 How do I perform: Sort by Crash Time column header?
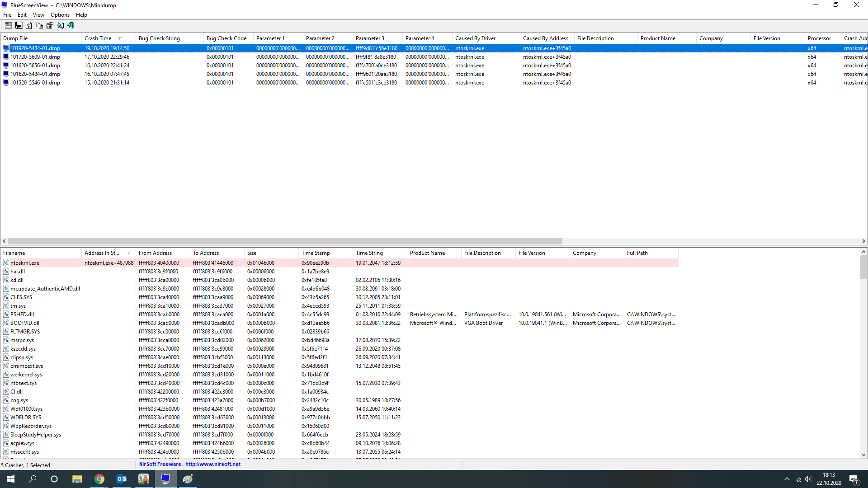[98, 38]
